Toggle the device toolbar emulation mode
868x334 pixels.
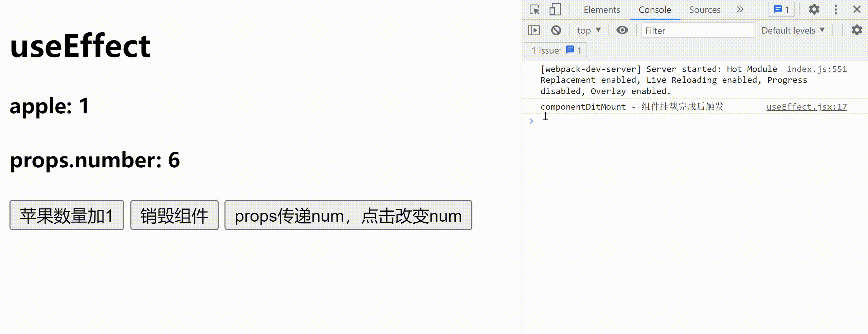pos(555,10)
